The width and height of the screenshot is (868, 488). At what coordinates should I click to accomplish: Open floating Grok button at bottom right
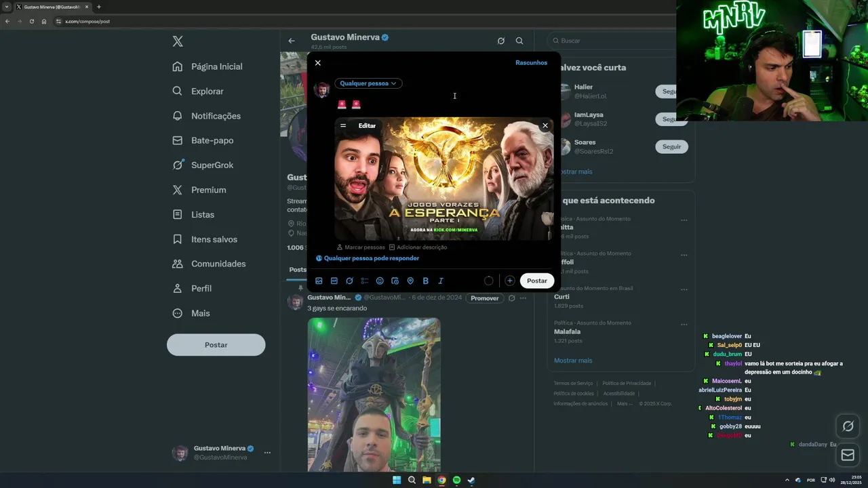point(848,426)
